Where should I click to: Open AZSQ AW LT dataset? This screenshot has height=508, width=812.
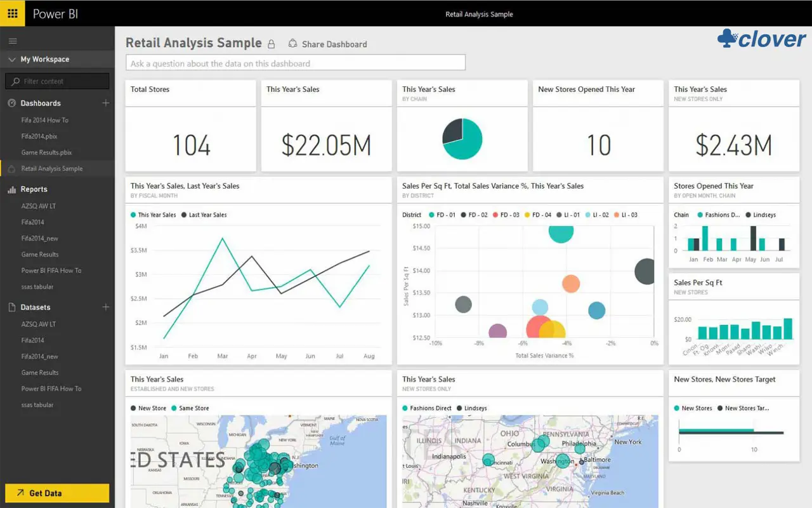[x=39, y=324]
